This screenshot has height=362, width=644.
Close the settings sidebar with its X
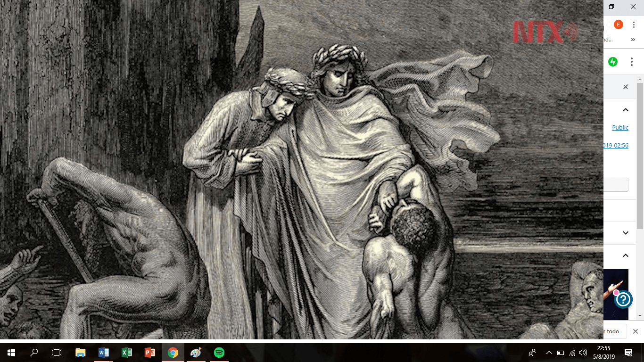626,87
